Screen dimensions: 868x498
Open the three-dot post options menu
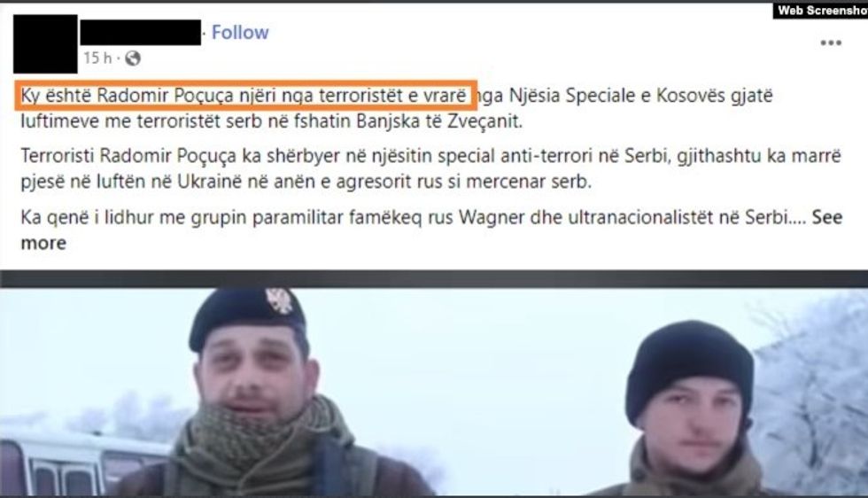point(831,43)
